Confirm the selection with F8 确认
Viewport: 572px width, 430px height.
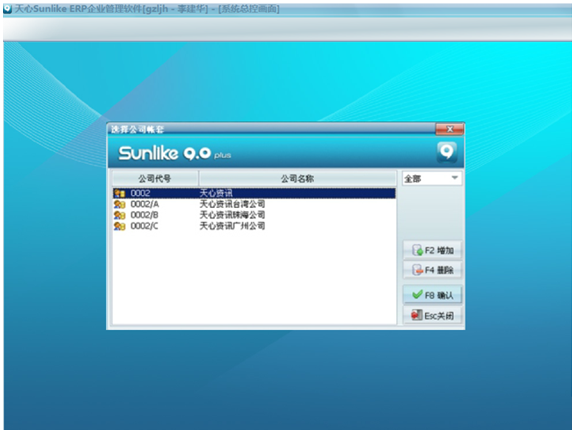point(432,295)
